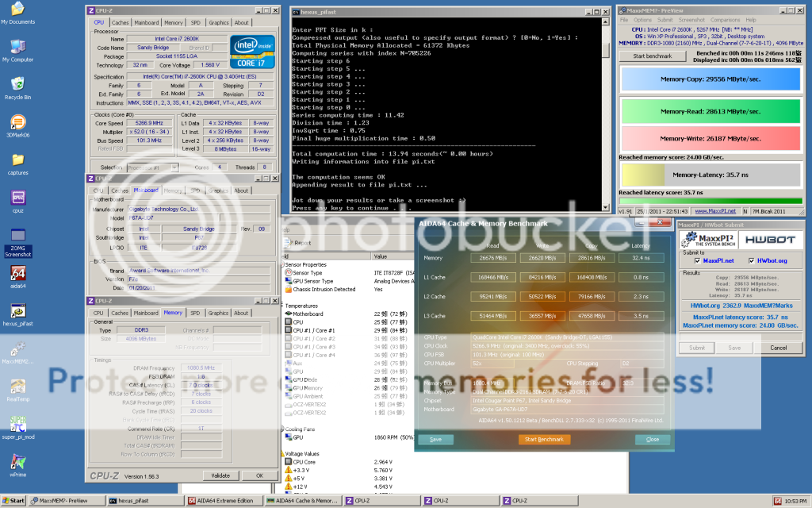This screenshot has height=508, width=812.
Task: Click the Value column header in AIDA64
Action: pyautogui.click(x=393, y=256)
